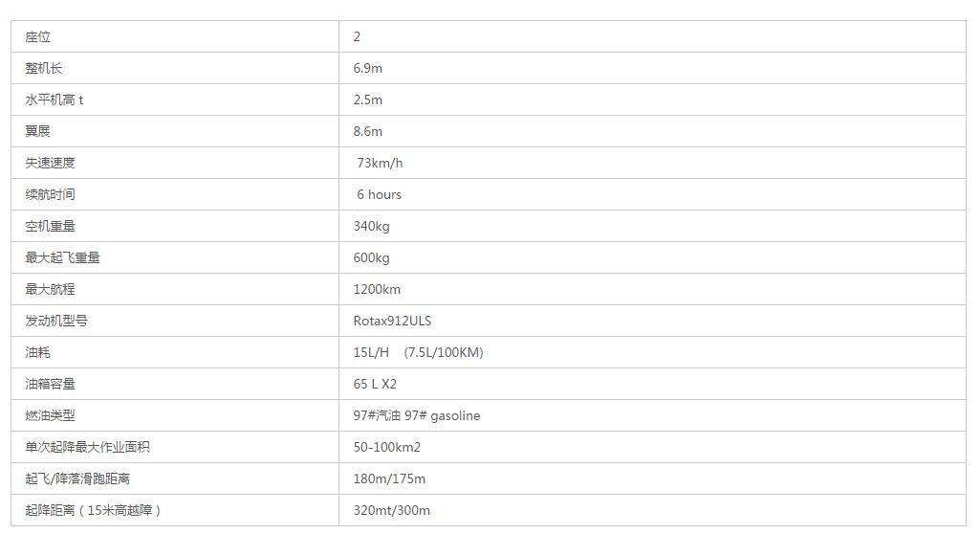Click the 340kg empty weight value

click(x=371, y=227)
